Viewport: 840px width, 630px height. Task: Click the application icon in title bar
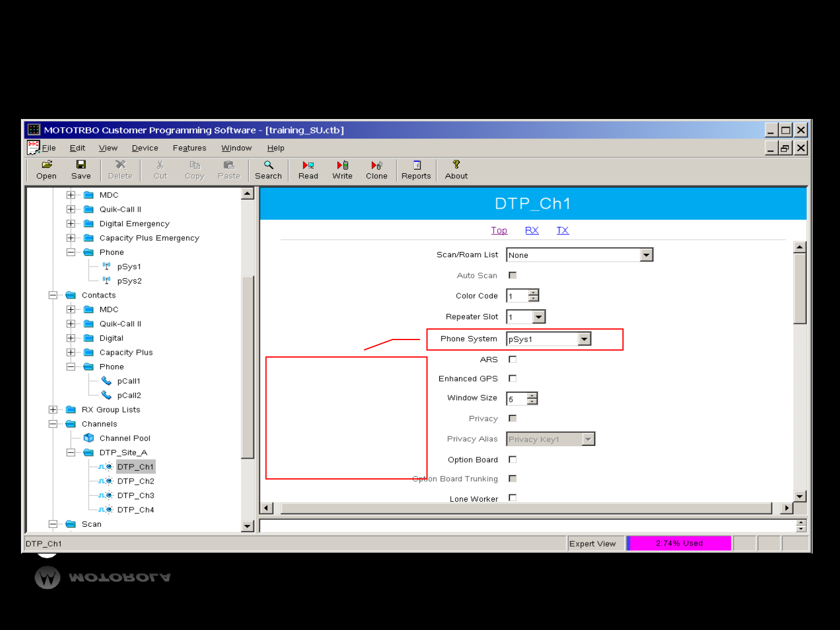(x=34, y=129)
